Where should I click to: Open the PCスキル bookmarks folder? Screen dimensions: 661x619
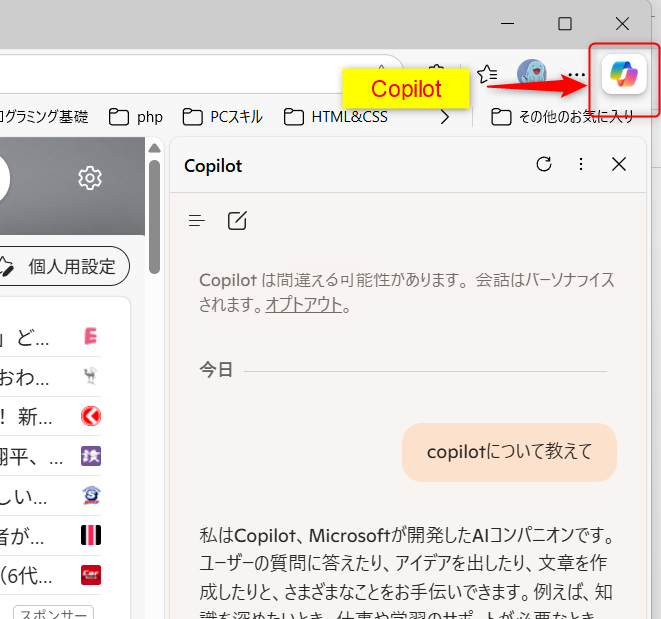(x=223, y=117)
